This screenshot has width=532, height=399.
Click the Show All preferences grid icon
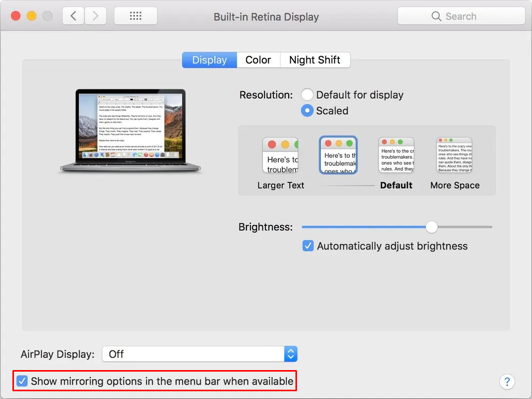(x=135, y=16)
